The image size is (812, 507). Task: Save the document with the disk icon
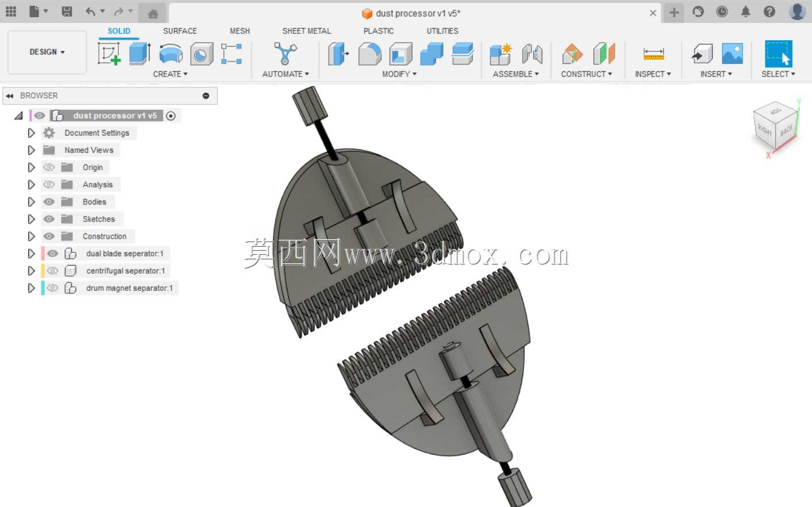[x=67, y=11]
